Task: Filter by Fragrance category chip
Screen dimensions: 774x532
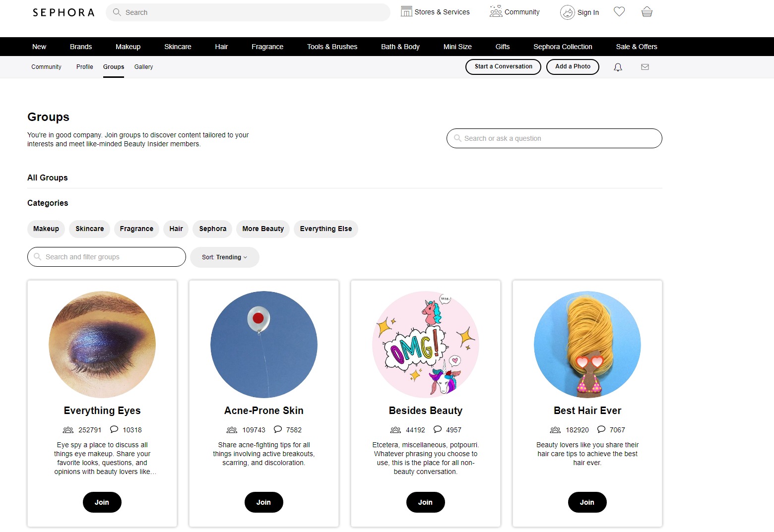Action: (x=136, y=229)
